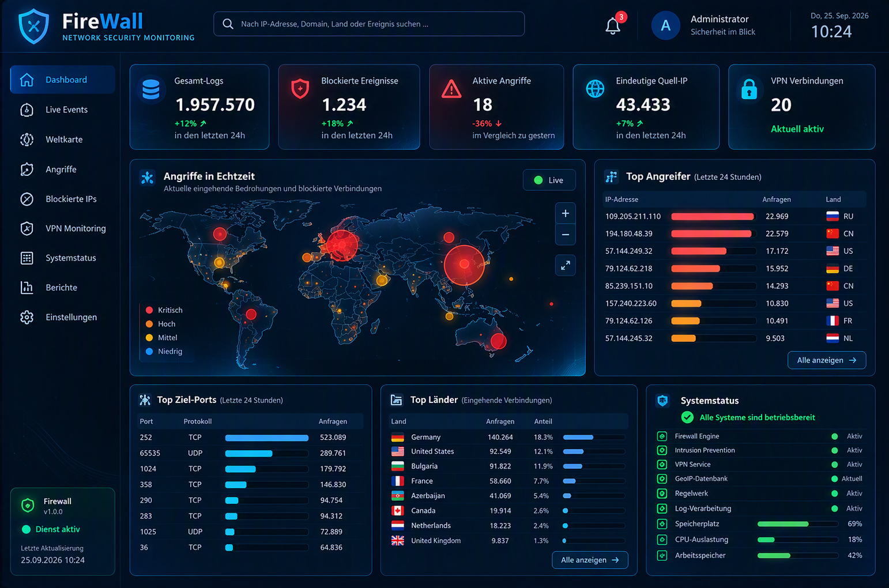Click the Eindeutige Quell-IP globe icon
Image resolution: width=889 pixels, height=588 pixels.
595,88
